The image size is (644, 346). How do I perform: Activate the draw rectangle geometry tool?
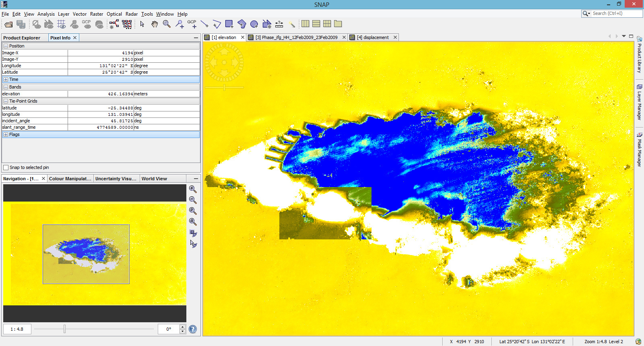click(229, 24)
